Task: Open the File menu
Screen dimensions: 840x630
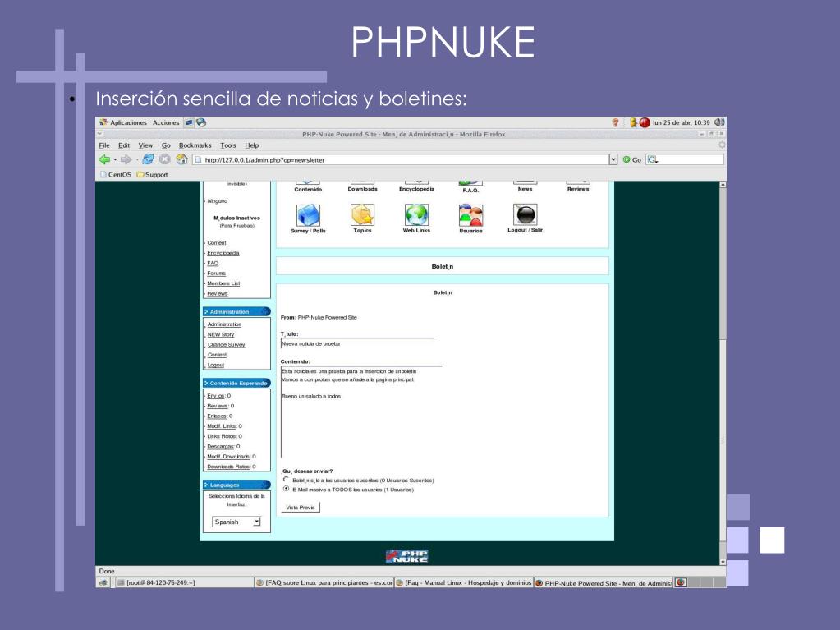Action: pyautogui.click(x=104, y=145)
